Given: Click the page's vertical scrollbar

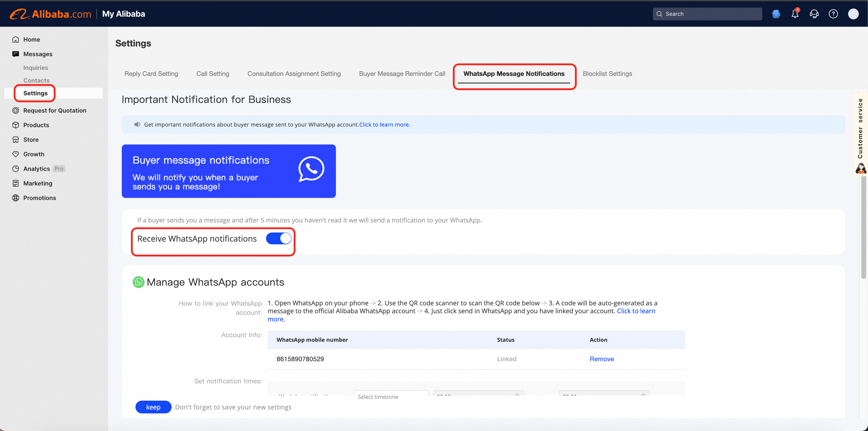Looking at the screenshot, I should pos(863,227).
